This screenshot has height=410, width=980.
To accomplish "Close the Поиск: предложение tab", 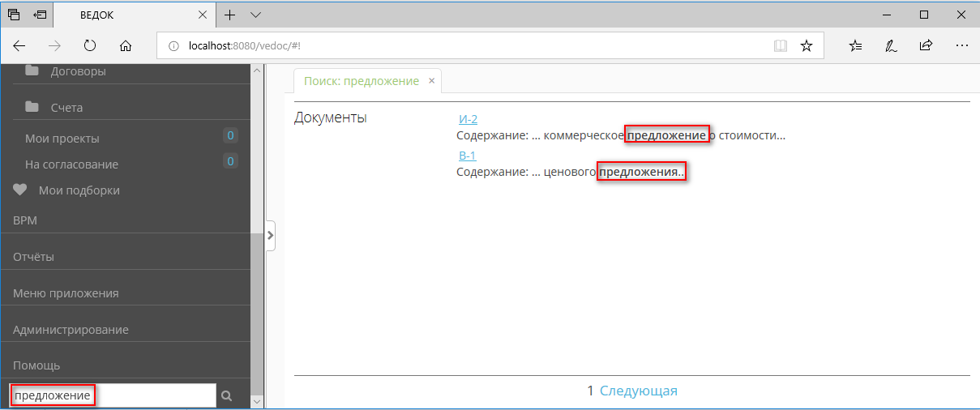I will tap(432, 81).
